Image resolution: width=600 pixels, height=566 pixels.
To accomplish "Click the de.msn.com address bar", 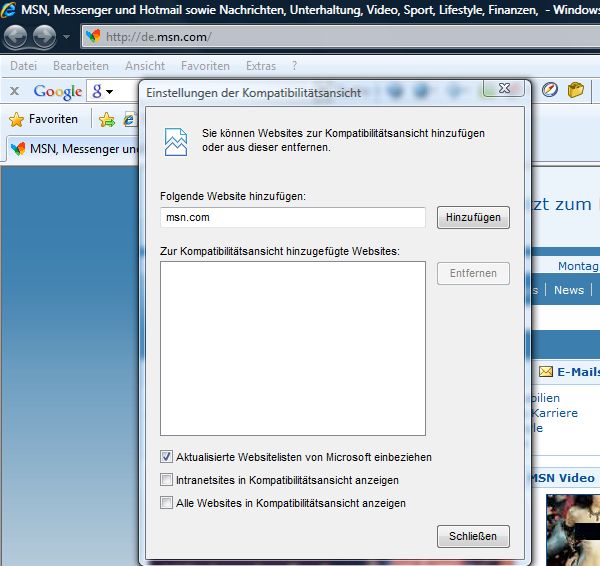I will coord(341,37).
